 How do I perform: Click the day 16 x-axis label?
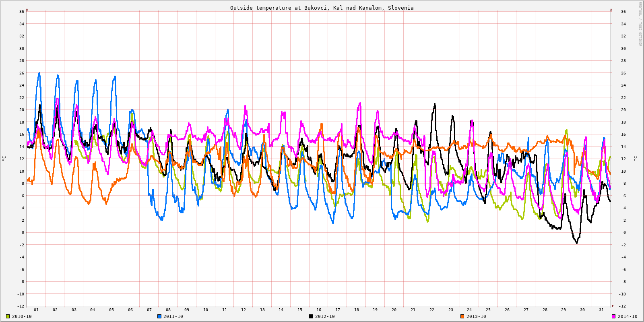(x=319, y=310)
